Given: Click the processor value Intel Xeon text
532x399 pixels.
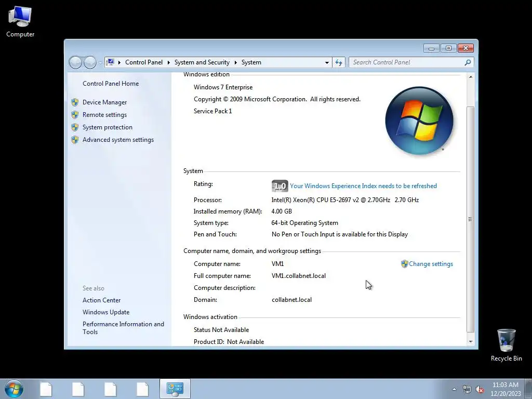Looking at the screenshot, I should click(x=345, y=200).
